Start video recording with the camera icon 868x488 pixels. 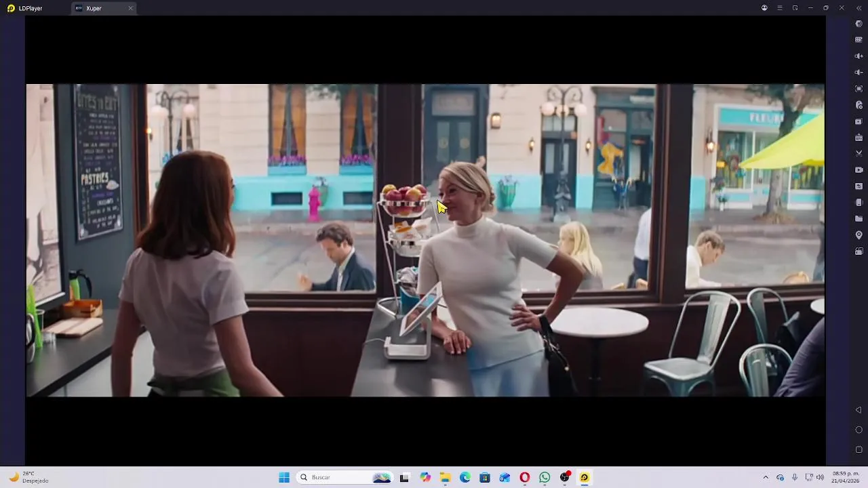coord(859,170)
